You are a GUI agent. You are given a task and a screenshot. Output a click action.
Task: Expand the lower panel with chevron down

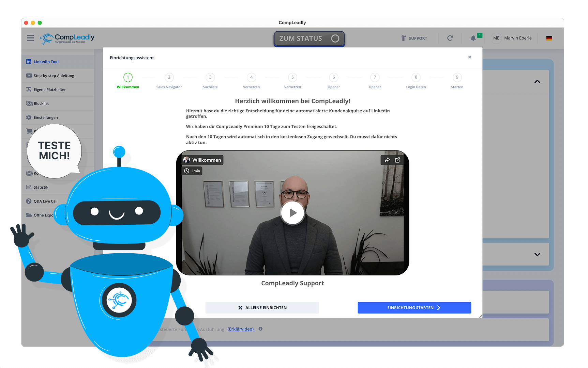click(537, 254)
